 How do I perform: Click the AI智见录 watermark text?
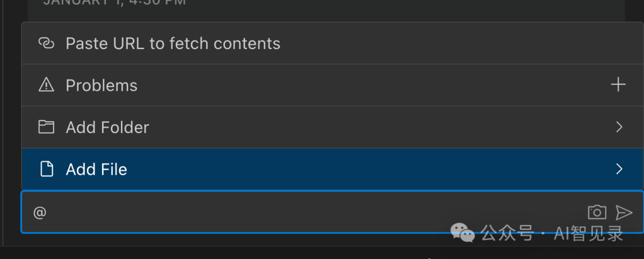click(589, 233)
